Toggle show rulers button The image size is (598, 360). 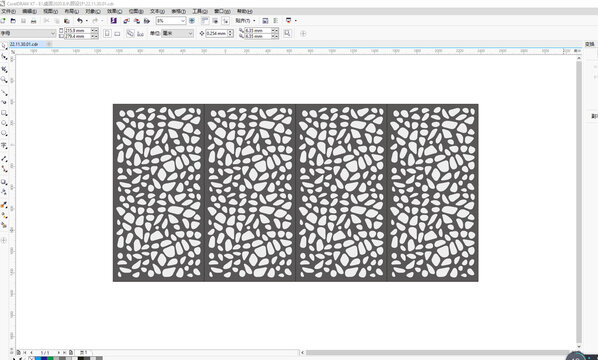205,21
